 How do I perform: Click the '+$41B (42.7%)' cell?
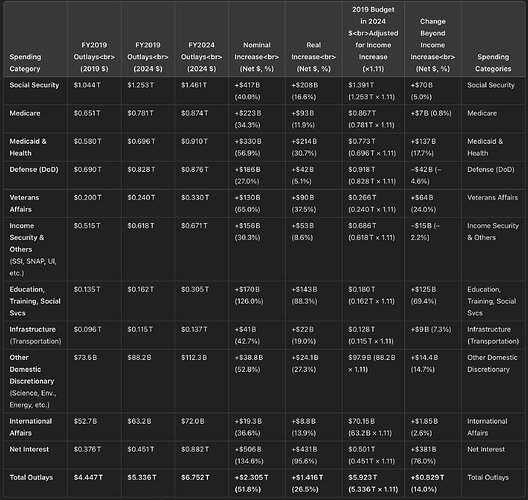click(247, 335)
